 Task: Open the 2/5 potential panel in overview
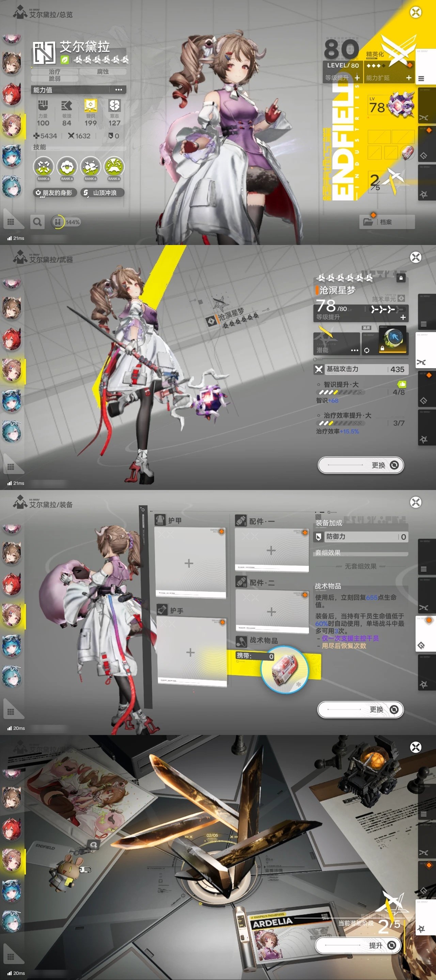(x=385, y=182)
